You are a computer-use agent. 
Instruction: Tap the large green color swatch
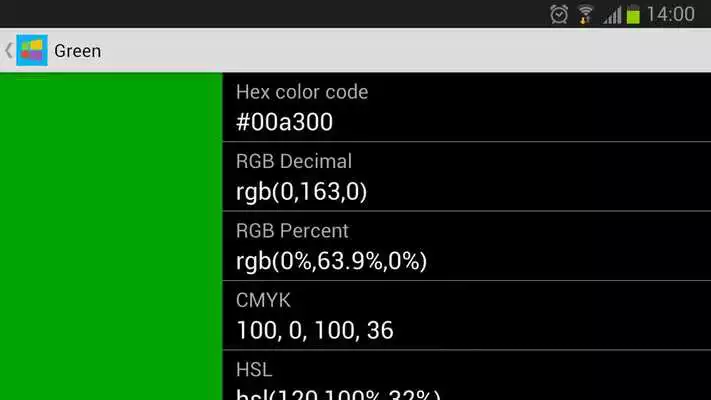[111, 236]
